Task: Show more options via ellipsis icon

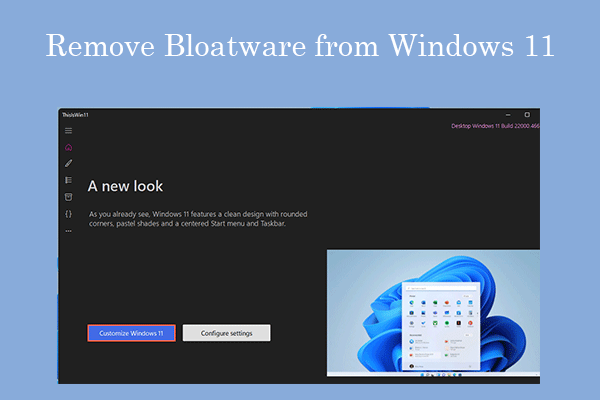Action: tap(69, 230)
